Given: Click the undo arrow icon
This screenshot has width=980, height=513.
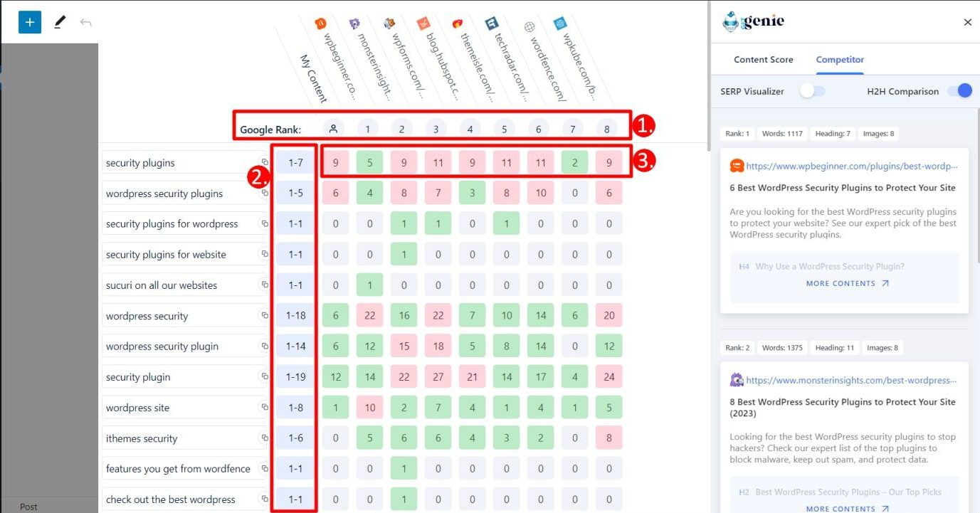Looking at the screenshot, I should [87, 21].
